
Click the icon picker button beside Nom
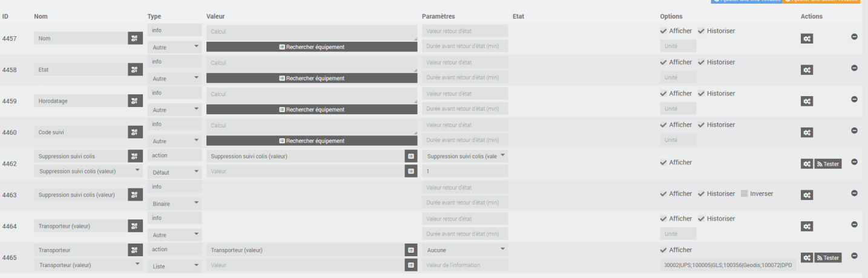pos(136,38)
